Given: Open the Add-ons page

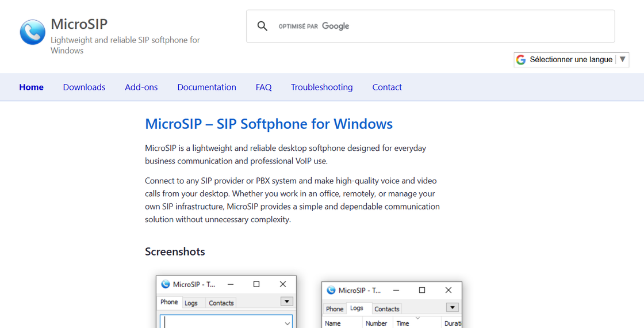Looking at the screenshot, I should 141,87.
